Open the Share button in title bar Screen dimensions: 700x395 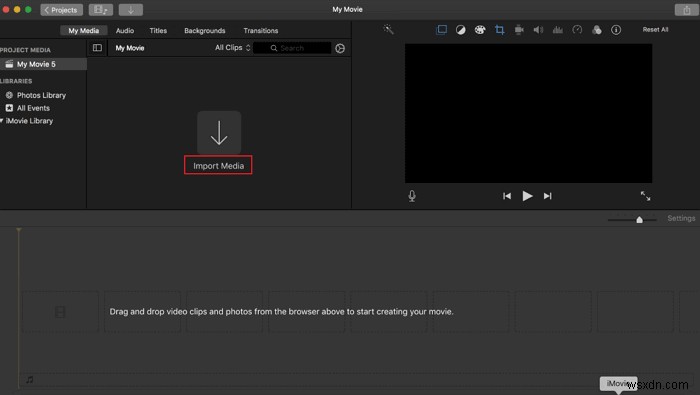687,9
